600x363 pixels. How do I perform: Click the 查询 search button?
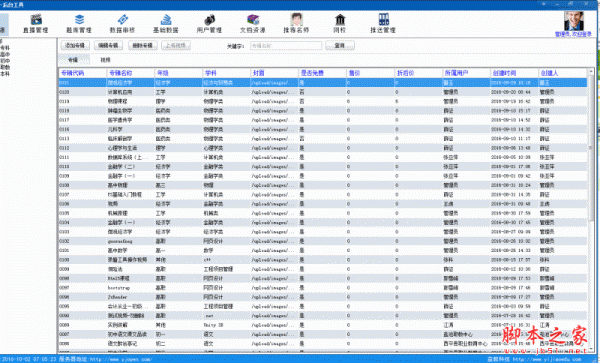coord(340,46)
